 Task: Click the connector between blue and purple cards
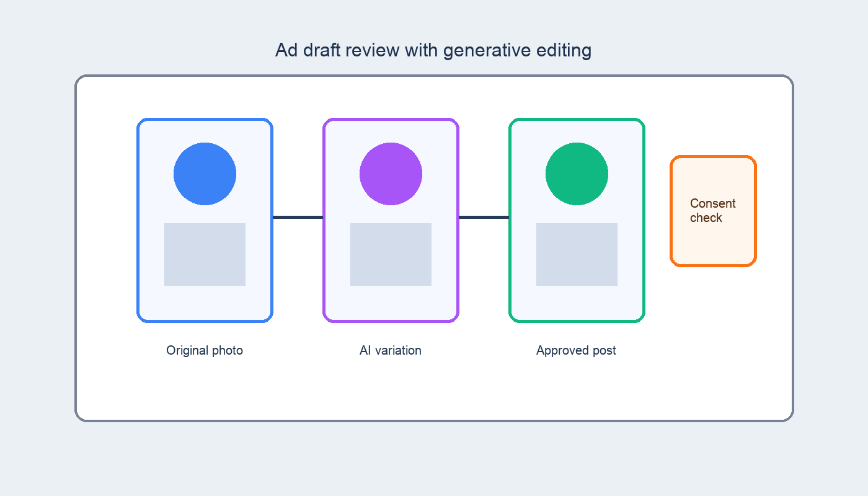point(298,217)
